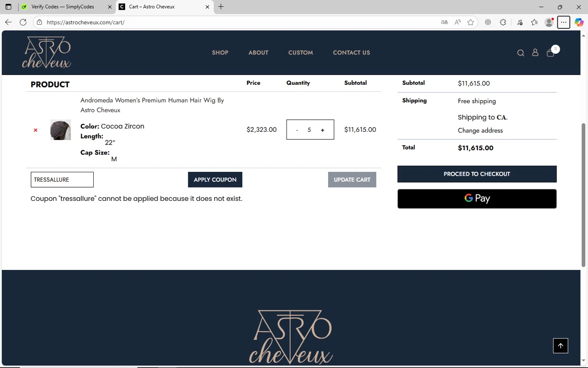Open browser extensions puzzle icon
Viewport: 588px width, 368px height.
click(503, 22)
